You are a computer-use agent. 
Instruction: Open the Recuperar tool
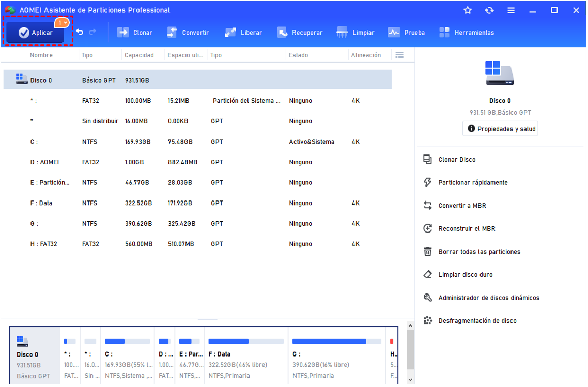[x=300, y=33]
